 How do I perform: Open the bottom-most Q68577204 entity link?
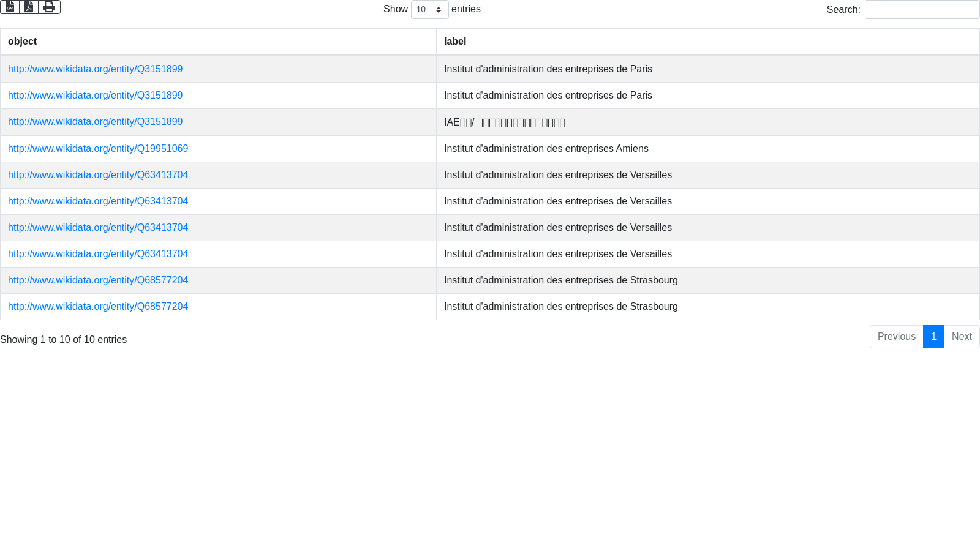[98, 307]
